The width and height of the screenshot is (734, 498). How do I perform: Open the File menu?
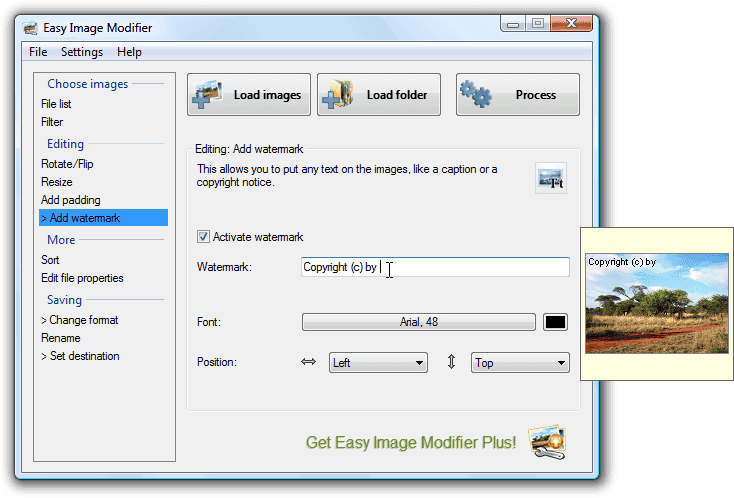pos(38,52)
